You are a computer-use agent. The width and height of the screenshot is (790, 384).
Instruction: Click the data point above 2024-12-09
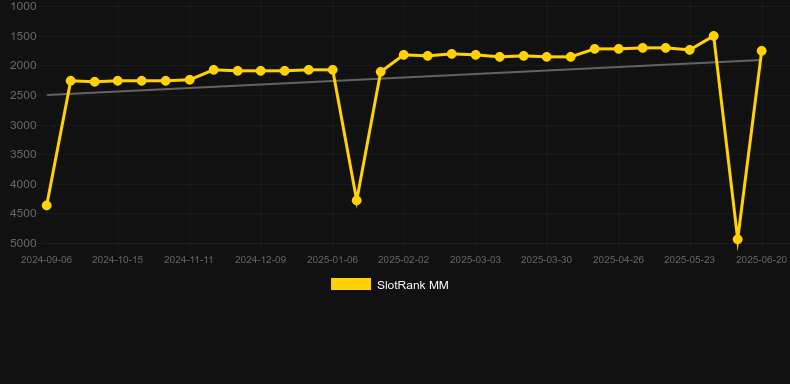tap(260, 71)
